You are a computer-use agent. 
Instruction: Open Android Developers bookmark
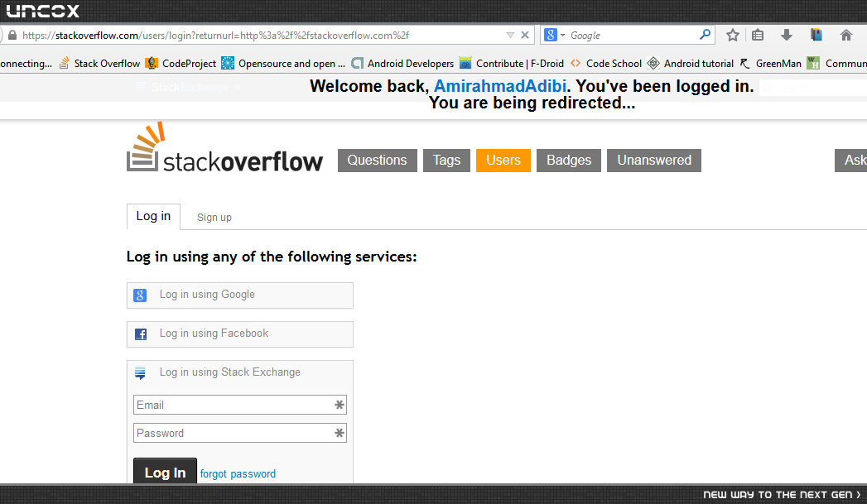pos(402,64)
